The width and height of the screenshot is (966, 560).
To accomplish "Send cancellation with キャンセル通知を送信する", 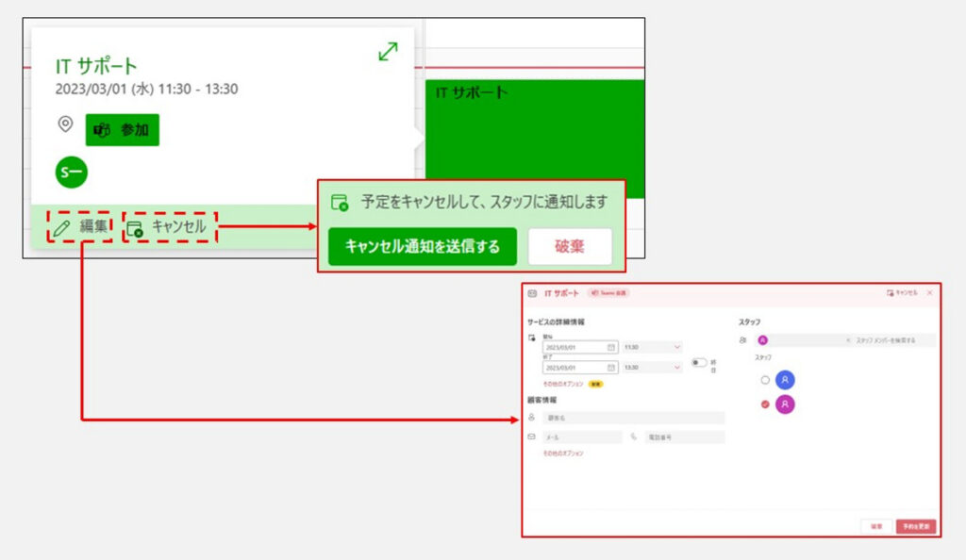I will pyautogui.click(x=423, y=247).
